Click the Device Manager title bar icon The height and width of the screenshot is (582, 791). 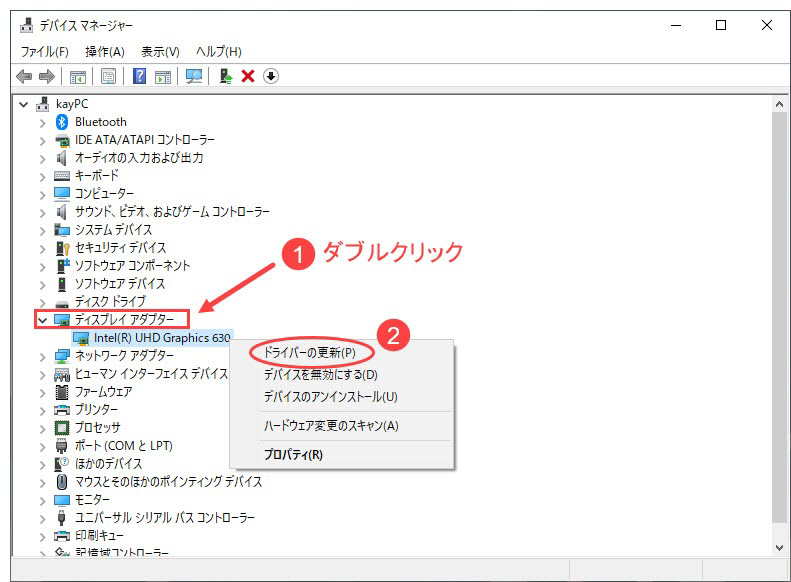click(27, 25)
